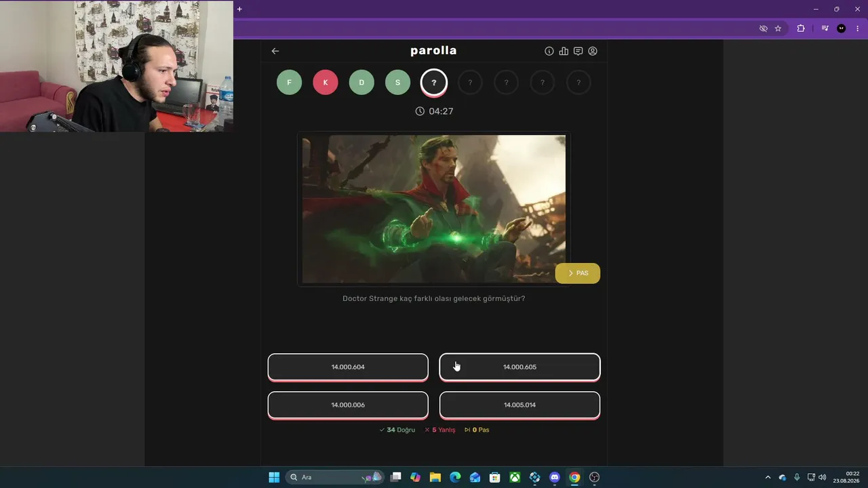
Task: Open the Xbox app from the taskbar
Action: pyautogui.click(x=515, y=477)
